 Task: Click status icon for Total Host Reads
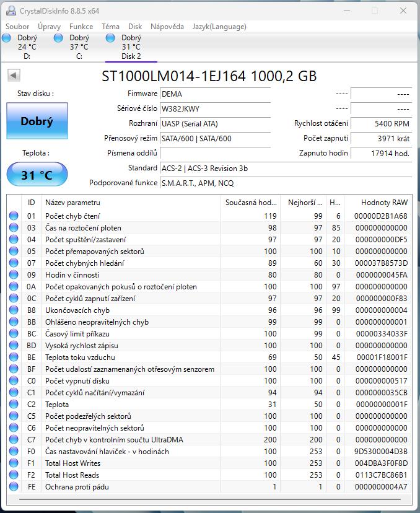14,475
